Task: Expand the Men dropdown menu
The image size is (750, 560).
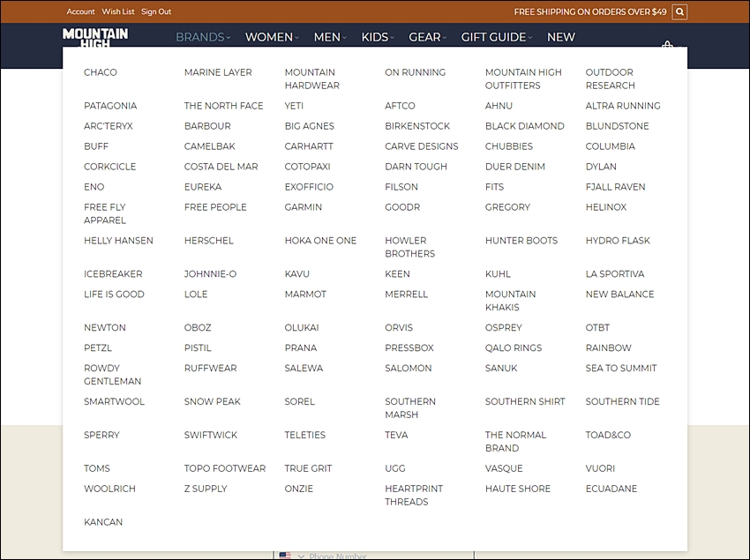Action: [330, 37]
